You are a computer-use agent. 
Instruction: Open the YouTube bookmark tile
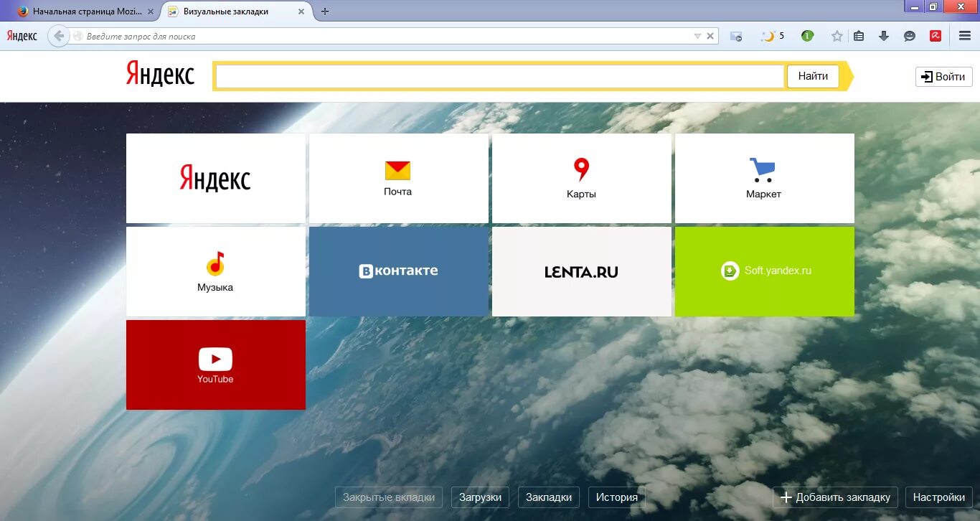coord(216,365)
